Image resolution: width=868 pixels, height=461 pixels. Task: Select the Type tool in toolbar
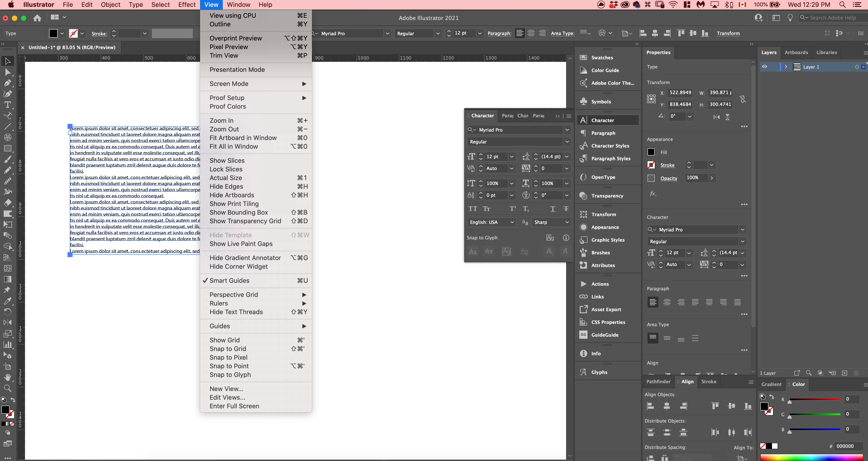[8, 105]
